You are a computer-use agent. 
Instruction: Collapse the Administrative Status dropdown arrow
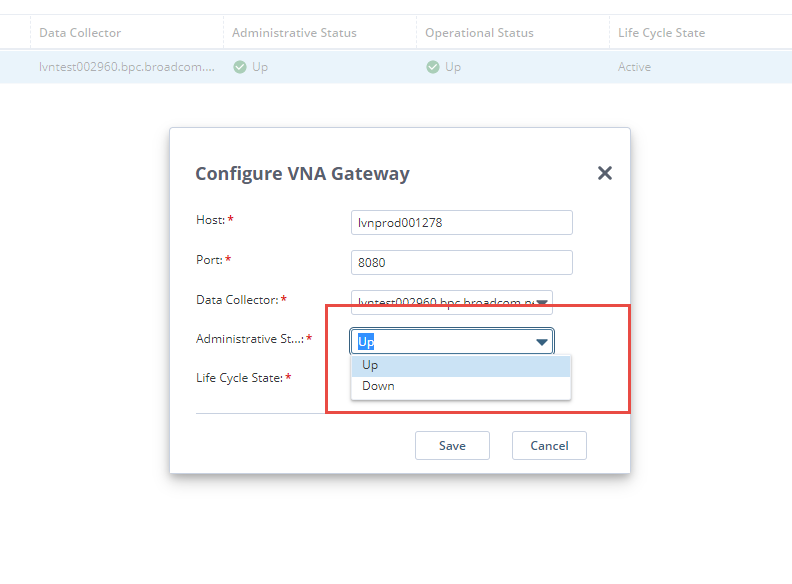pyautogui.click(x=542, y=342)
